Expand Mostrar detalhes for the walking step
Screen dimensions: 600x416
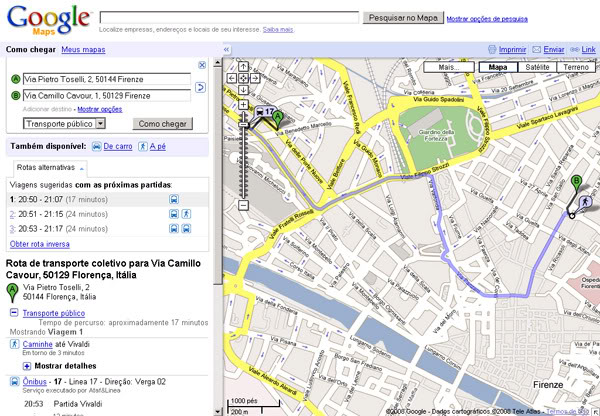[27, 366]
